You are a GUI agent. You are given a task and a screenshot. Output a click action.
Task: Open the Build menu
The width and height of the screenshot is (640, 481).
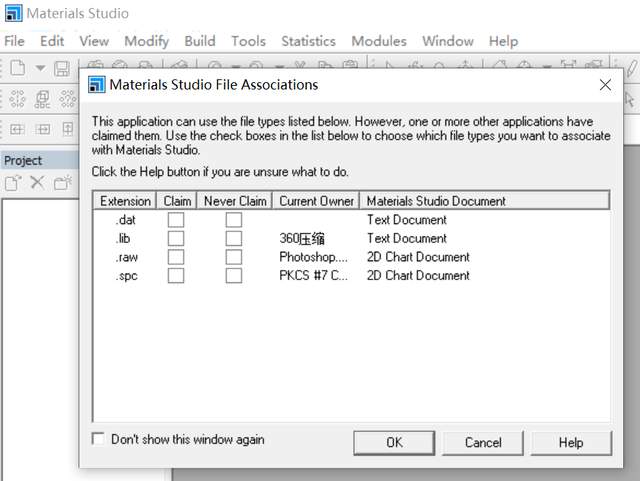200,41
